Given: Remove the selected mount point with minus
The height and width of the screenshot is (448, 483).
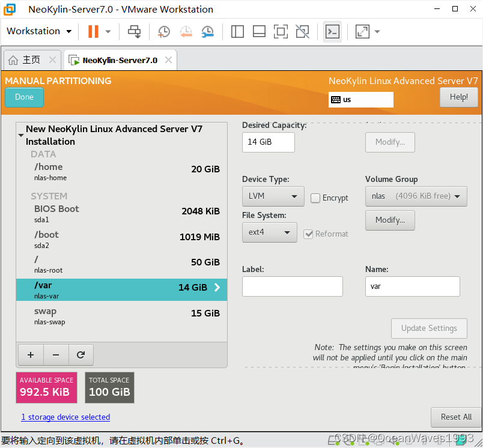Looking at the screenshot, I should tap(56, 355).
